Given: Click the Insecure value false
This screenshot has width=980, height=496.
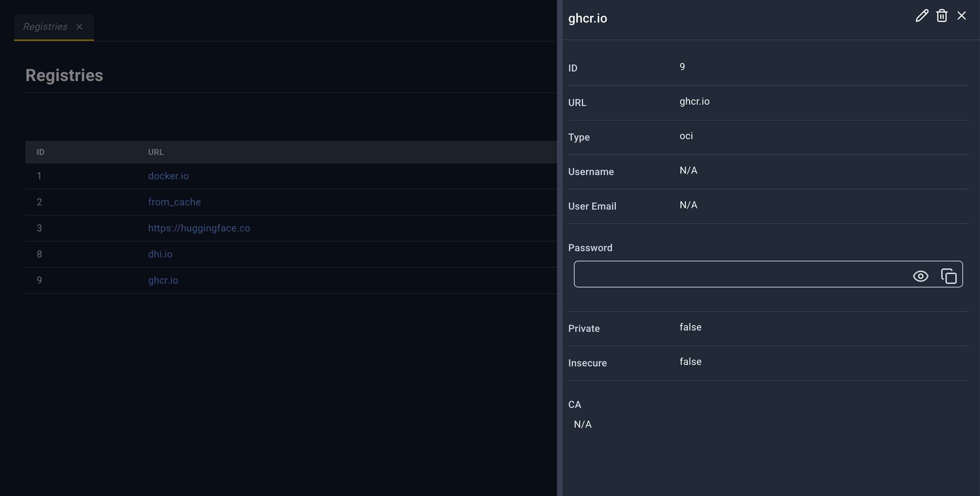Looking at the screenshot, I should [x=690, y=362].
